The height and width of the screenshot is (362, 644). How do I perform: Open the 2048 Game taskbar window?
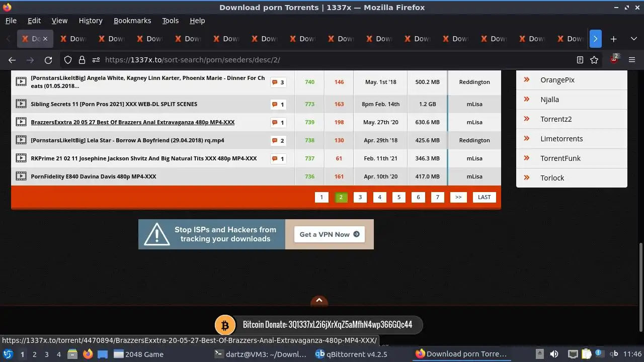coord(138,354)
